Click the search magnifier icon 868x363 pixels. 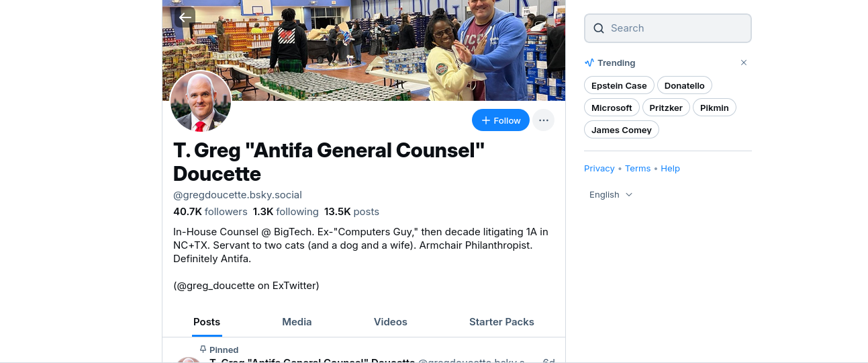point(599,28)
